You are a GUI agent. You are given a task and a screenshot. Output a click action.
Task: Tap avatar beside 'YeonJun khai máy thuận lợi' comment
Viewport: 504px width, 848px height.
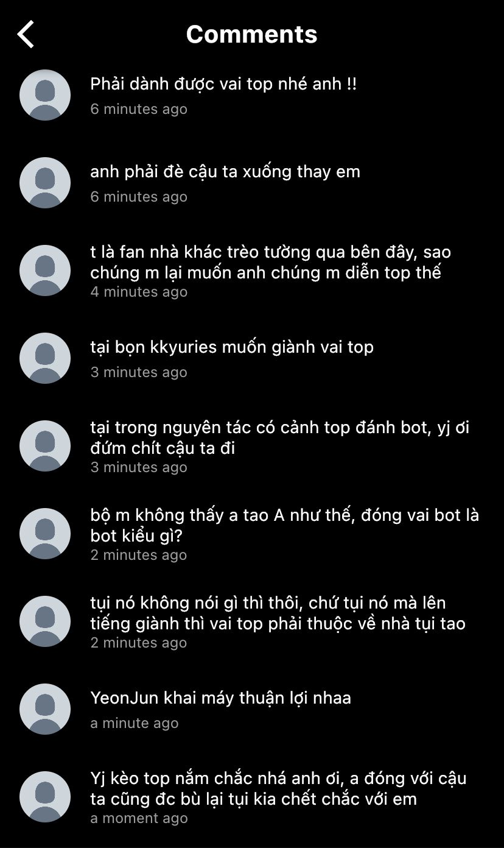tap(45, 709)
